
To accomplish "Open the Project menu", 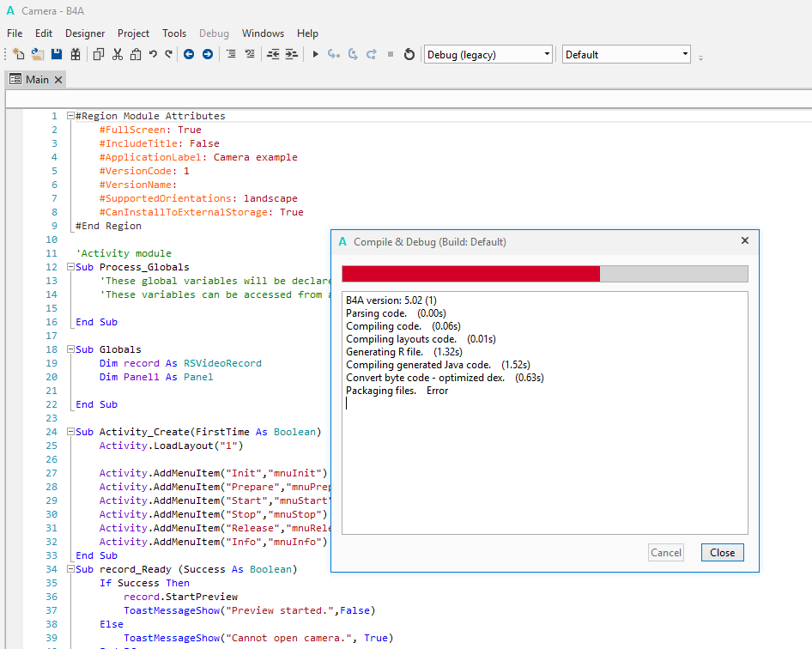I will tap(133, 33).
